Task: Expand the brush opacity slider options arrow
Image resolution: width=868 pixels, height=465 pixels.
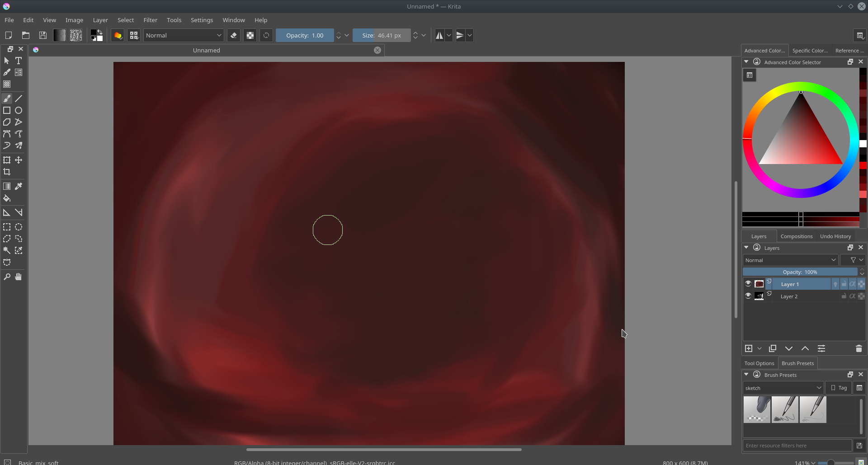Action: pyautogui.click(x=347, y=35)
